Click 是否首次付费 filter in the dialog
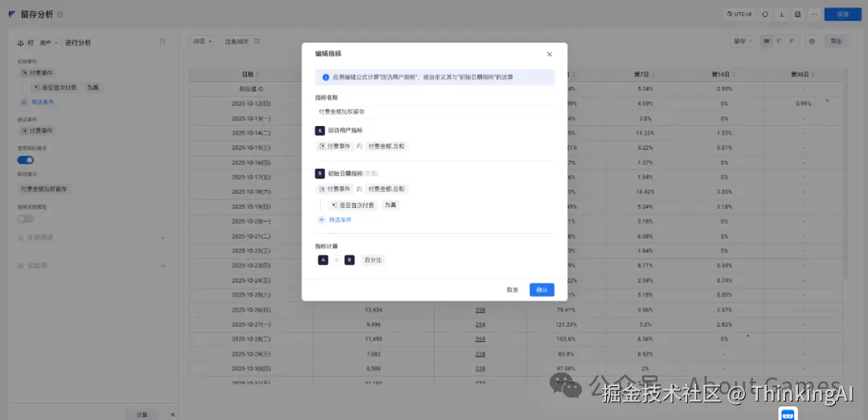The image size is (868, 420). click(353, 205)
